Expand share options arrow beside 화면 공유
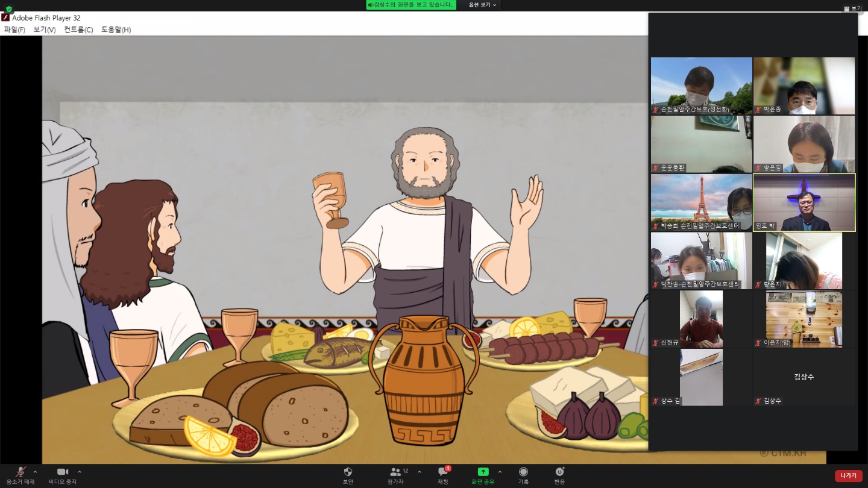 [500, 472]
